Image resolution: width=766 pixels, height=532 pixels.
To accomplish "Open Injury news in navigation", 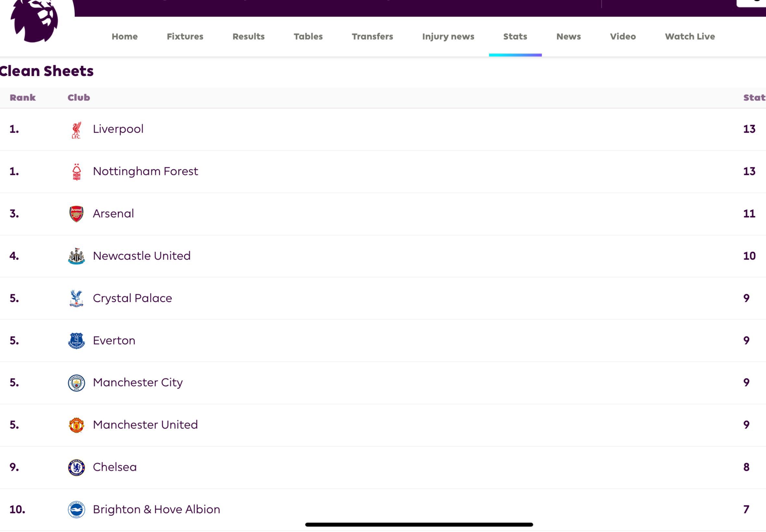I will [448, 37].
